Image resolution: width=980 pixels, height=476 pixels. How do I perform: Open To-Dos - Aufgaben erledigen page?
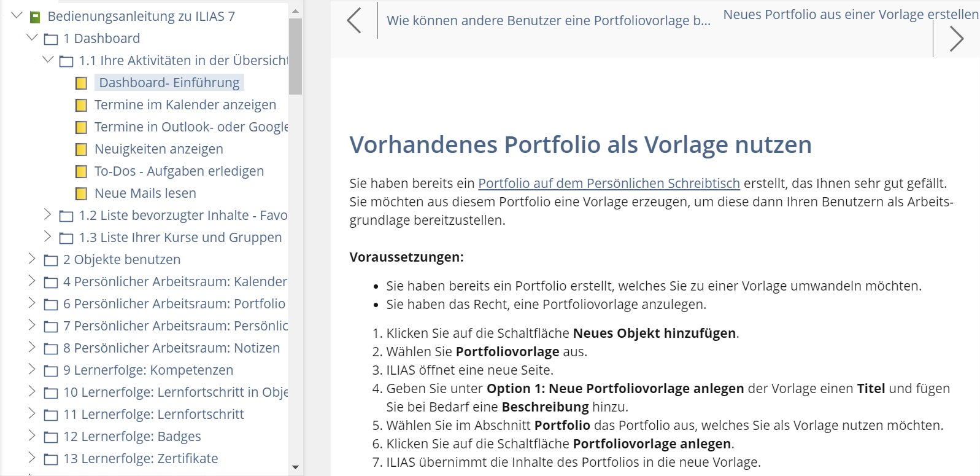(179, 171)
